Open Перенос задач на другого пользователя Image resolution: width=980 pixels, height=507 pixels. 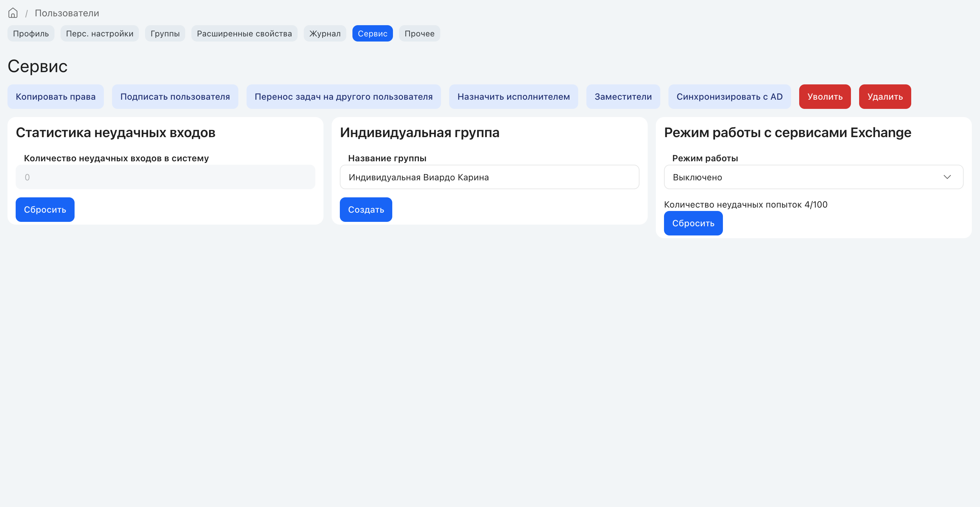pyautogui.click(x=344, y=97)
